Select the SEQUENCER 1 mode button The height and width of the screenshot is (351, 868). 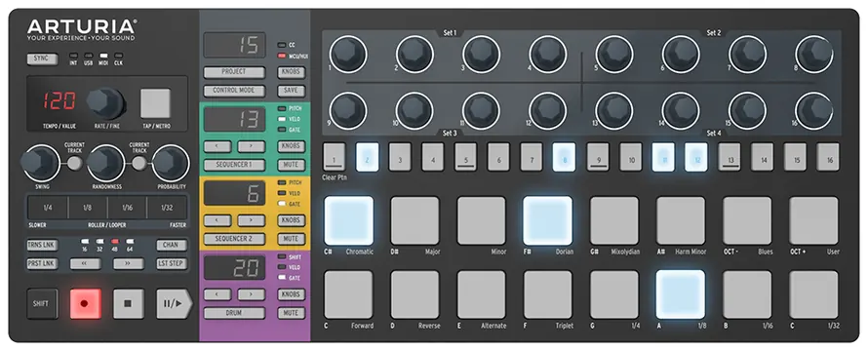point(234,165)
